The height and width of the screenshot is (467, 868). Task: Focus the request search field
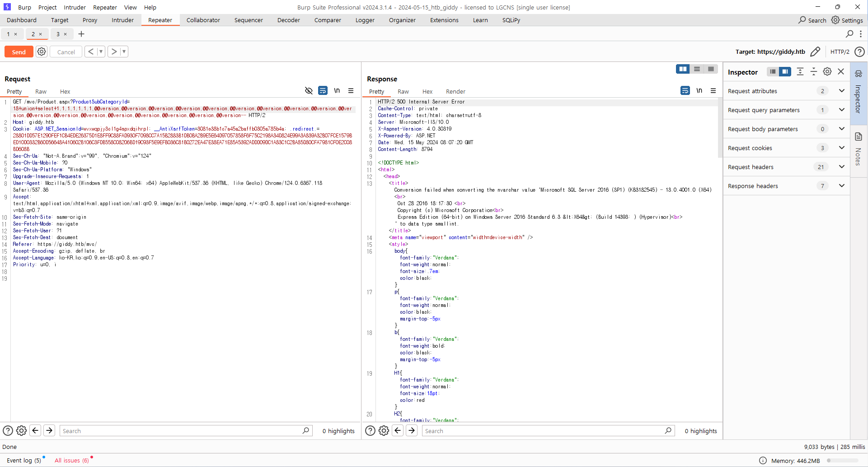[186, 430]
